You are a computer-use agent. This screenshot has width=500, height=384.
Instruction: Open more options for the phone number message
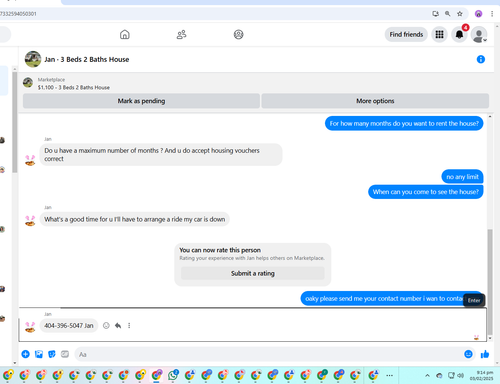click(x=129, y=326)
